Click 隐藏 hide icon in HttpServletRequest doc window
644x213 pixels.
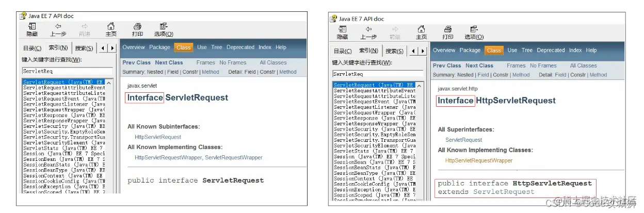click(x=343, y=32)
